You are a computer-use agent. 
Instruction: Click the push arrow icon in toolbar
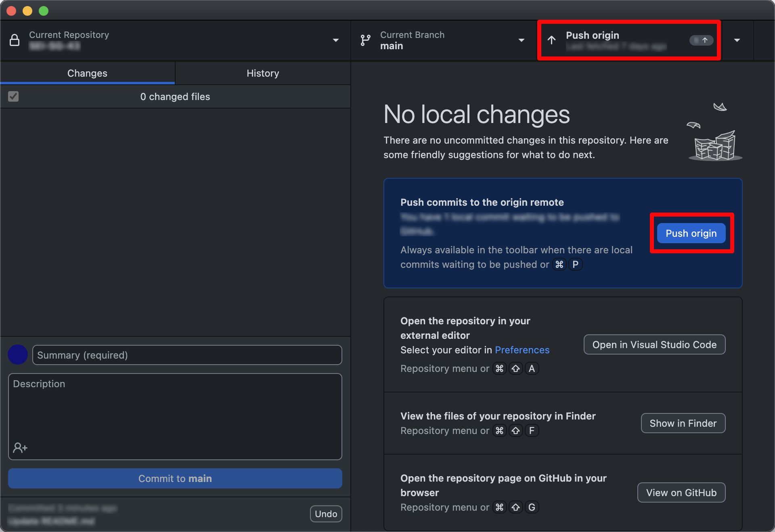click(551, 40)
